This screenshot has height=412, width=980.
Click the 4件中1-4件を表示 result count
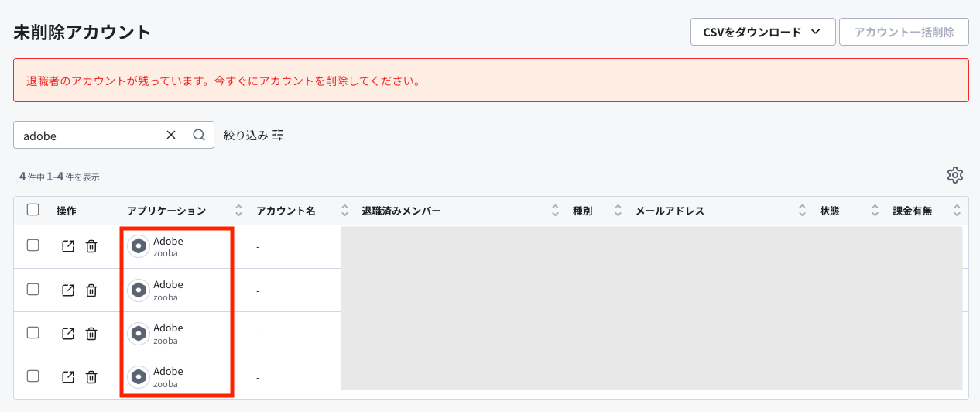point(60,177)
